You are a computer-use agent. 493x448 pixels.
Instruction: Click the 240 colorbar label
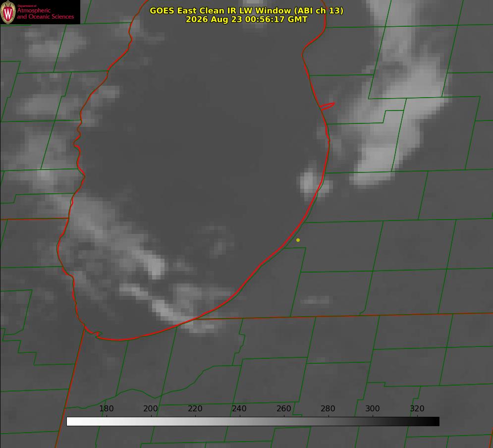point(239,408)
